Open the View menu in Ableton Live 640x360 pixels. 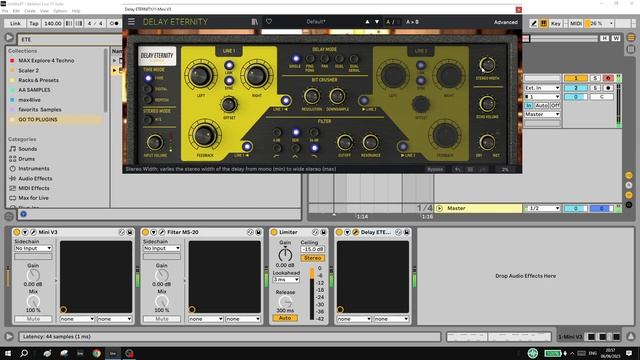(x=44, y=11)
